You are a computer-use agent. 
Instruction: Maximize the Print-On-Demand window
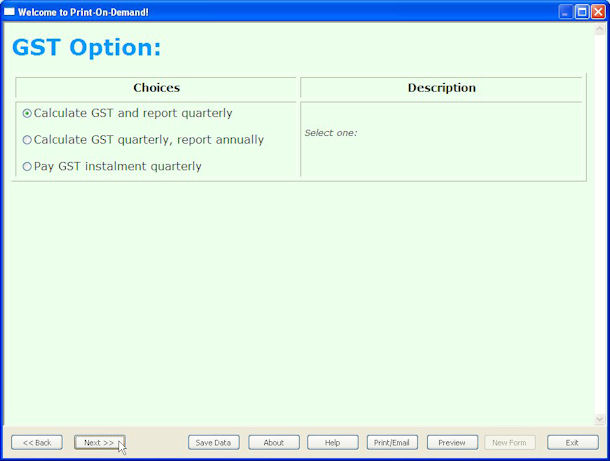[581, 11]
